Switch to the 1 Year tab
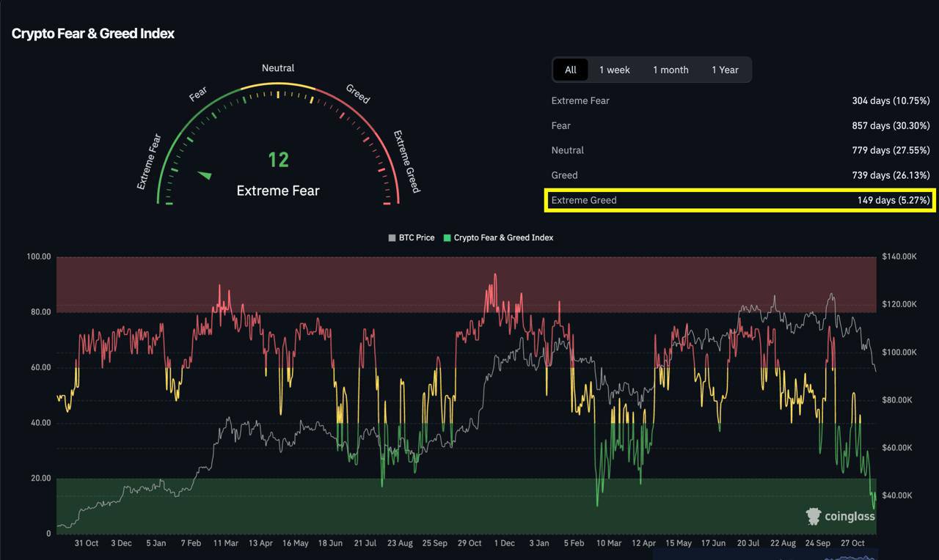This screenshot has height=560, width=939. [724, 70]
